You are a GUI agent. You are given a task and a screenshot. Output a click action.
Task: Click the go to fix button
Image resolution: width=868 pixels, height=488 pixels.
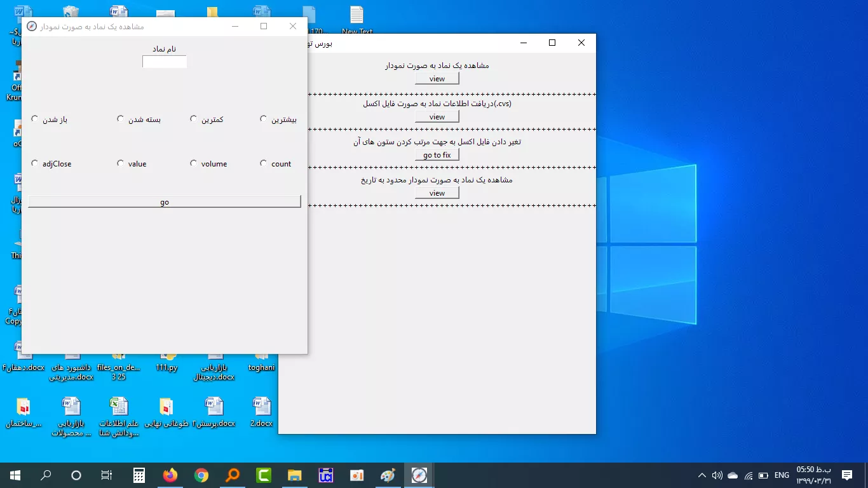pos(437,155)
